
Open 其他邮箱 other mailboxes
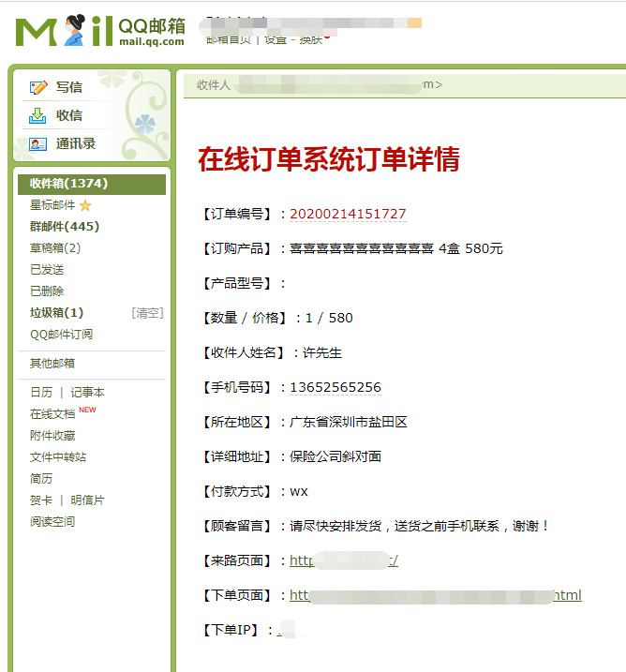(52, 364)
